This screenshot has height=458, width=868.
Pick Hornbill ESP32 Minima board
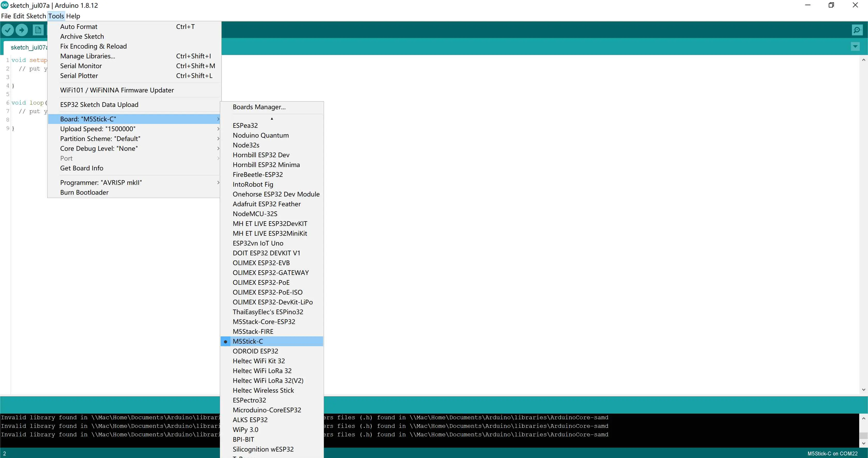click(272, 164)
